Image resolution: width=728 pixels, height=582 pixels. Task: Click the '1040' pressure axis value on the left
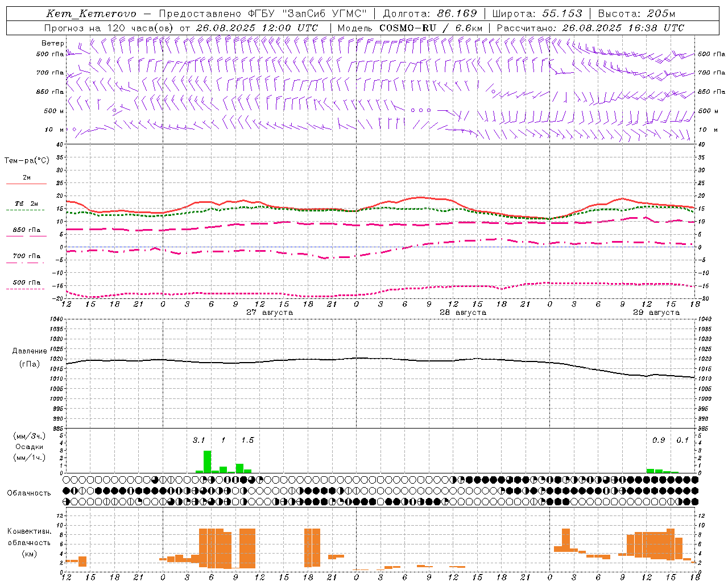point(57,319)
